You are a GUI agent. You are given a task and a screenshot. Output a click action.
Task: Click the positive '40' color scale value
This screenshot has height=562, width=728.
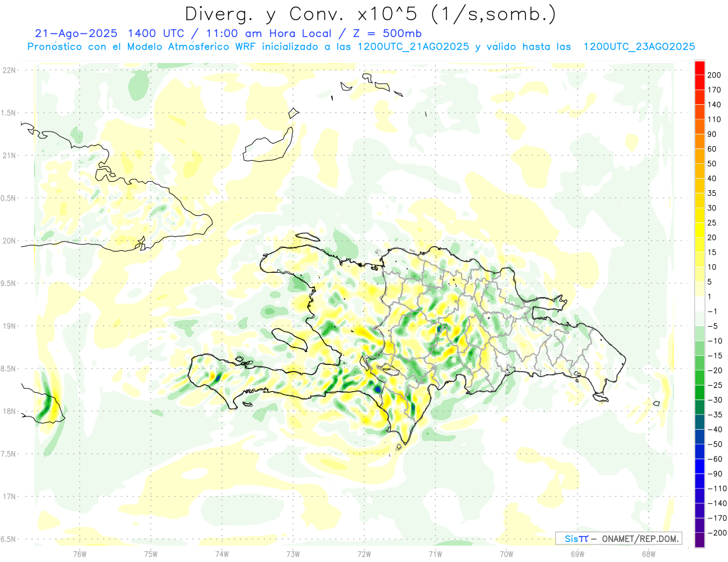coord(712,178)
